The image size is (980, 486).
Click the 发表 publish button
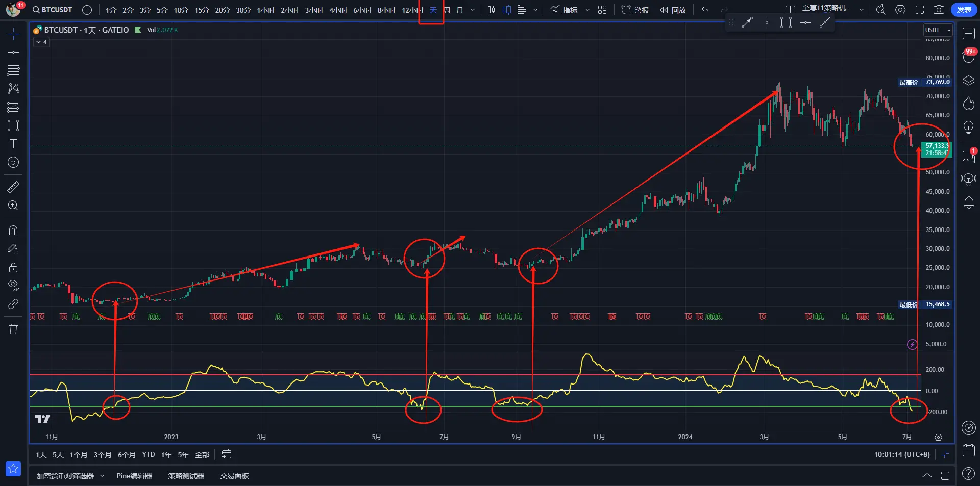pos(964,10)
